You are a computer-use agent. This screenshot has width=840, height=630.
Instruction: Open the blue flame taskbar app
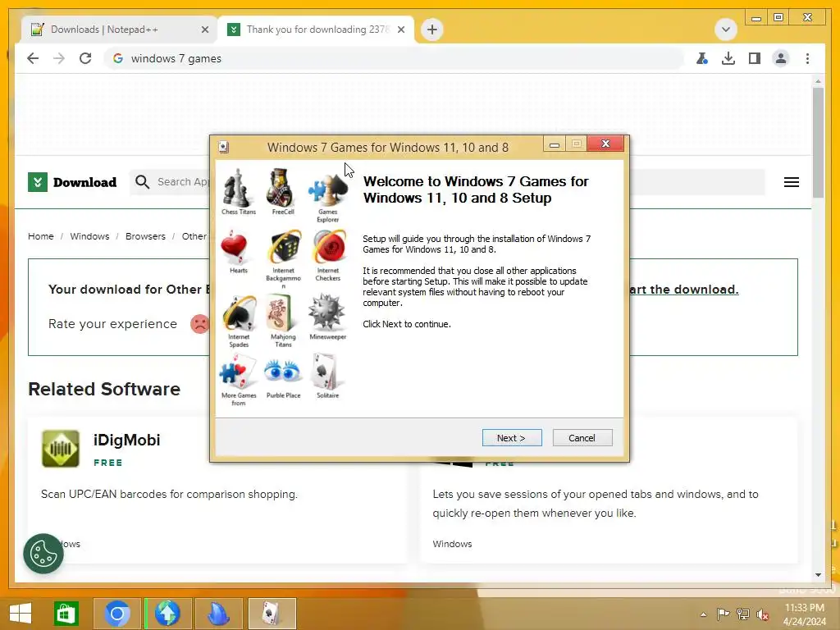tap(218, 614)
